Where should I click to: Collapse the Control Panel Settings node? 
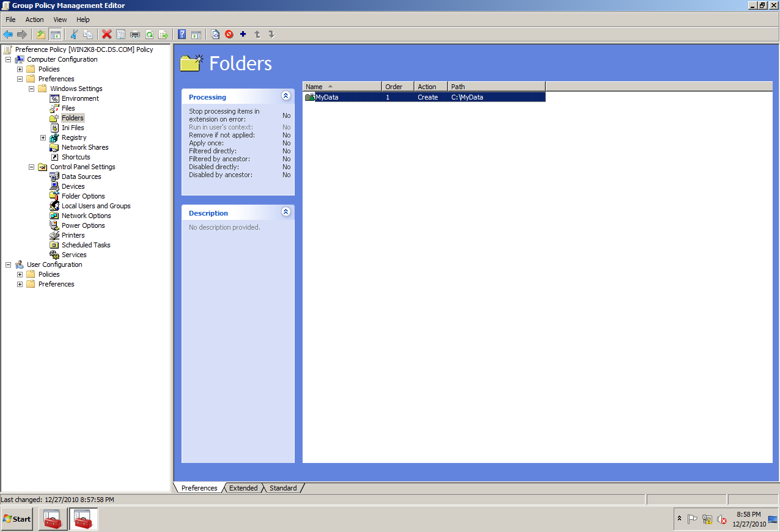[32, 167]
